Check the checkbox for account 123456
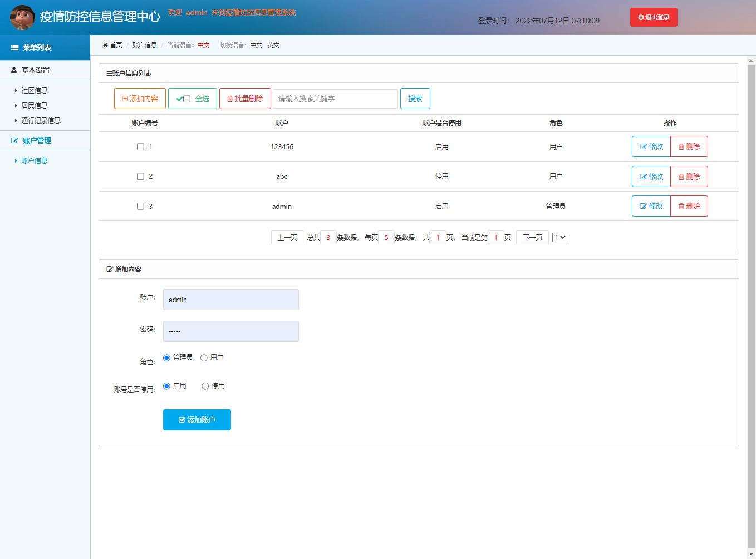 point(140,146)
